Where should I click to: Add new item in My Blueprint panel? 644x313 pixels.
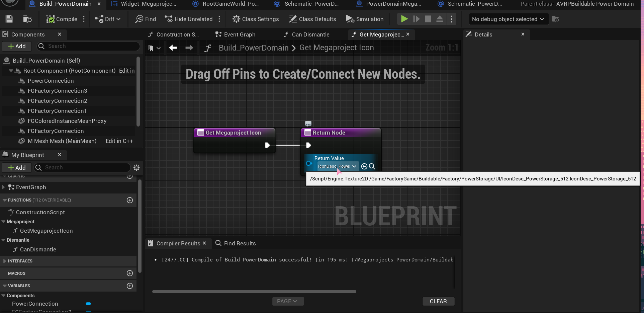pos(17,167)
